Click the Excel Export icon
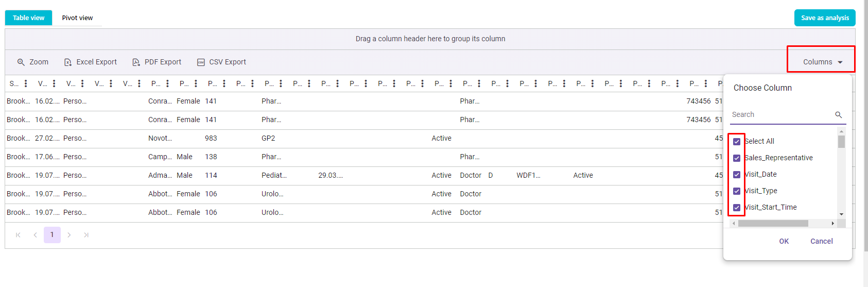The image size is (868, 287). click(68, 62)
